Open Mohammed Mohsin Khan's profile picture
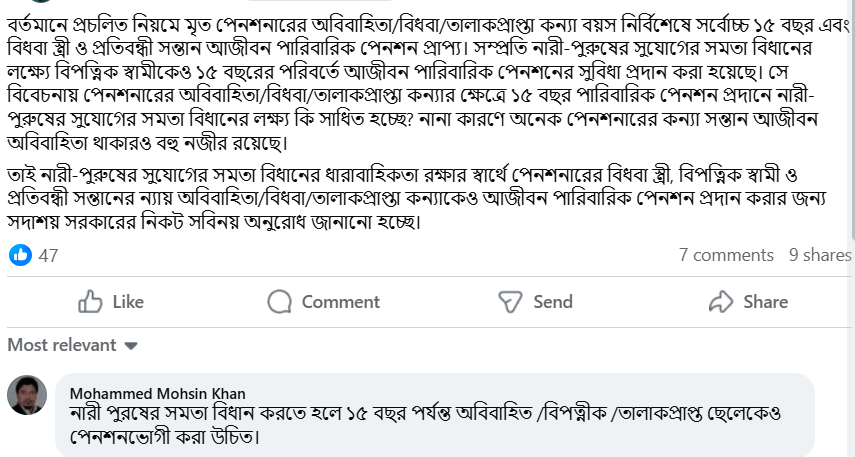 coord(27,397)
